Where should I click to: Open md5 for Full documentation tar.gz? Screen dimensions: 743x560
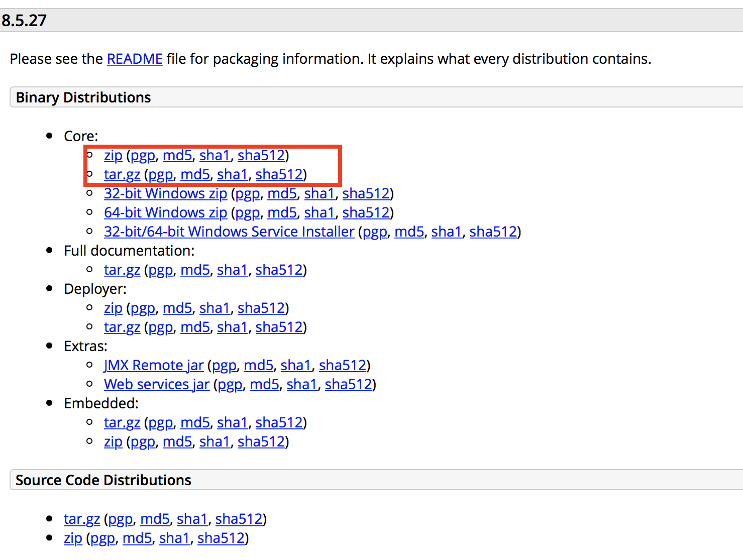coord(195,270)
